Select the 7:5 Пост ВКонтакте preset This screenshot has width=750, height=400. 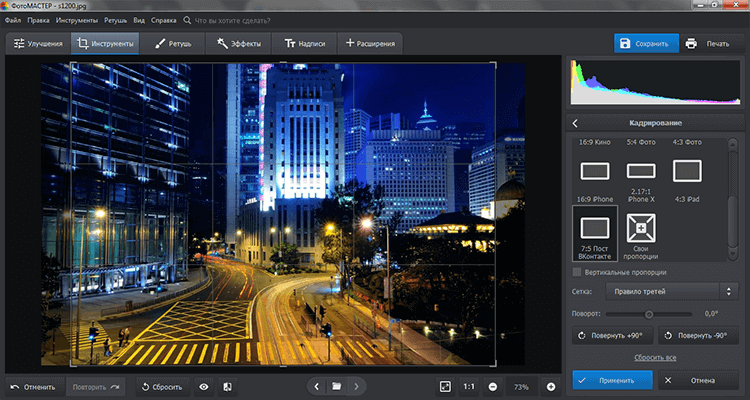tap(595, 232)
